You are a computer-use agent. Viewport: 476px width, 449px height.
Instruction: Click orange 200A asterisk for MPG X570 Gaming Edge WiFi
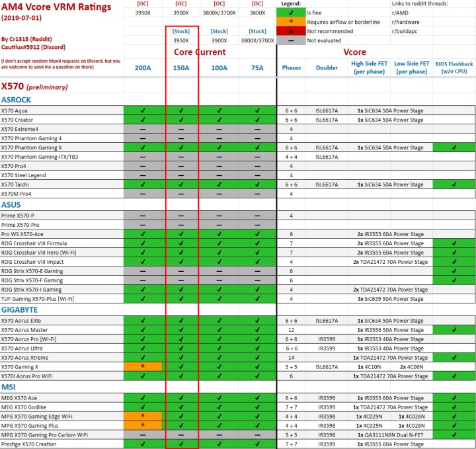point(143,416)
